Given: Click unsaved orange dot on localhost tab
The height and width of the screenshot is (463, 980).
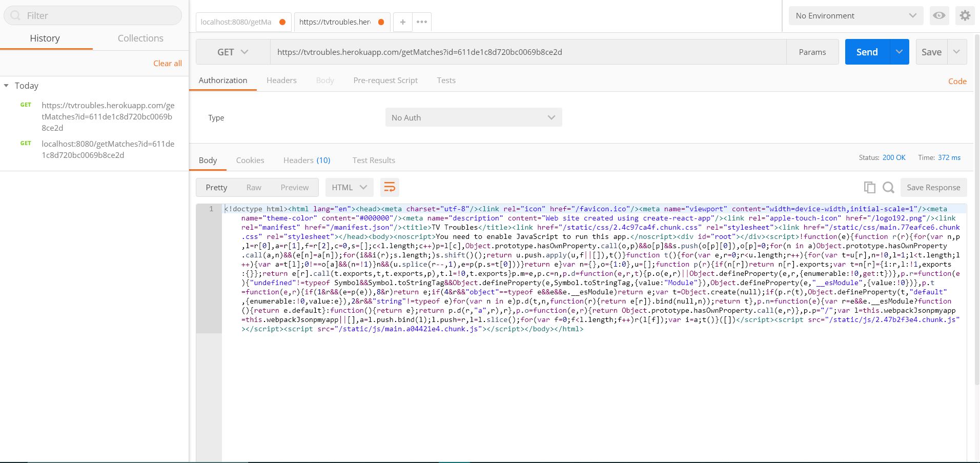Looking at the screenshot, I should pos(282,22).
